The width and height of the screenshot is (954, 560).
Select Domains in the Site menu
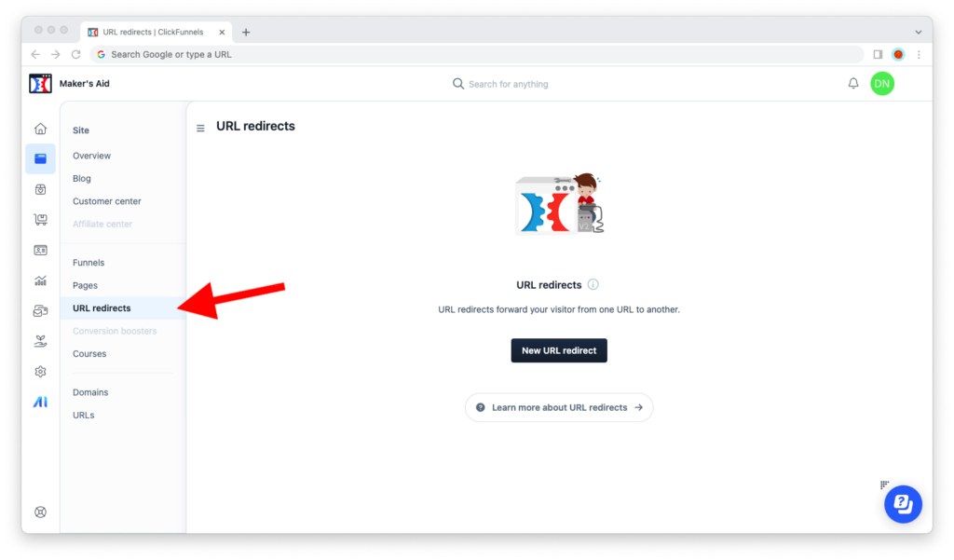click(90, 392)
